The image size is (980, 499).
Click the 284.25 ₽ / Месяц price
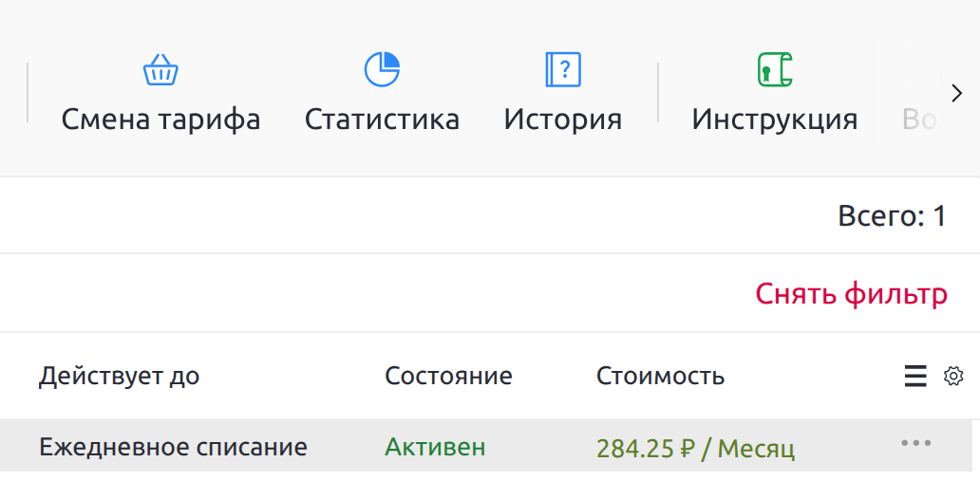pos(695,448)
